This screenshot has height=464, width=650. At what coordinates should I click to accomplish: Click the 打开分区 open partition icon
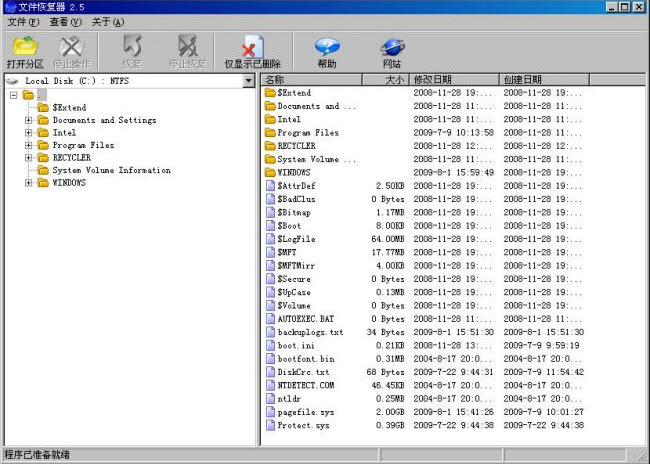coord(25,46)
